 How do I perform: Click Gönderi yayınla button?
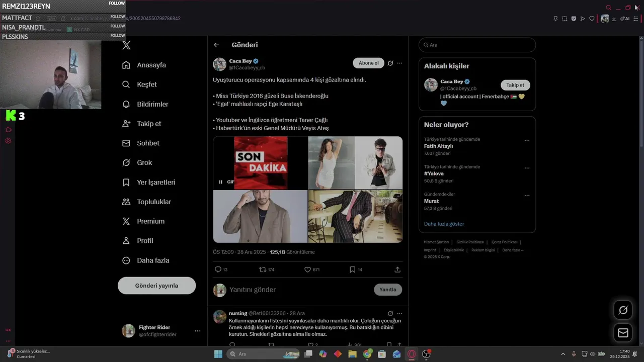(x=156, y=286)
